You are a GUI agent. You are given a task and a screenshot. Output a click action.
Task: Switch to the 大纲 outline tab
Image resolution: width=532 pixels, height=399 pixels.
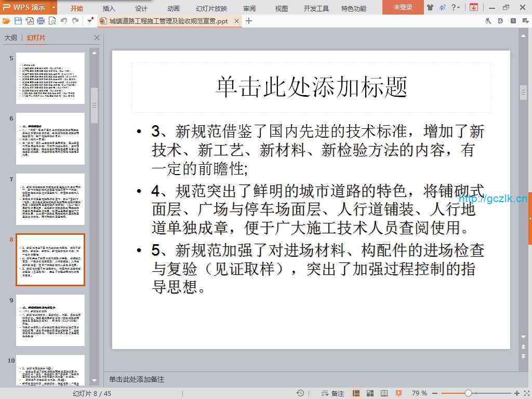(x=11, y=38)
